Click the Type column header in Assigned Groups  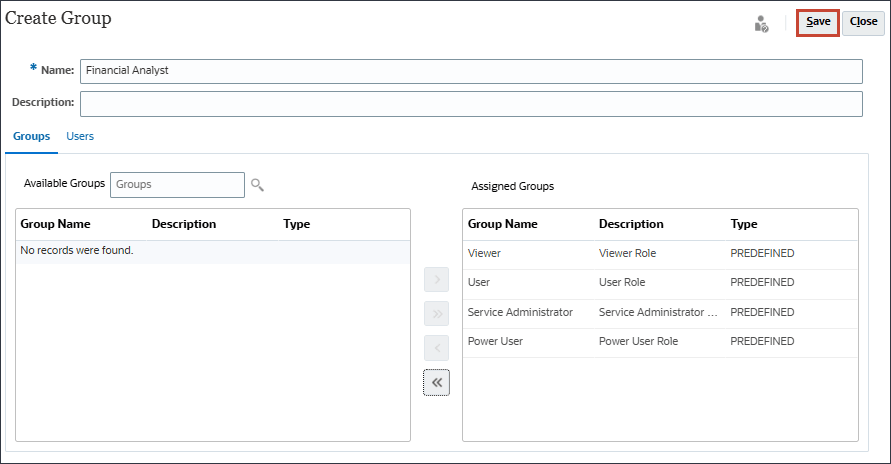[x=744, y=224]
